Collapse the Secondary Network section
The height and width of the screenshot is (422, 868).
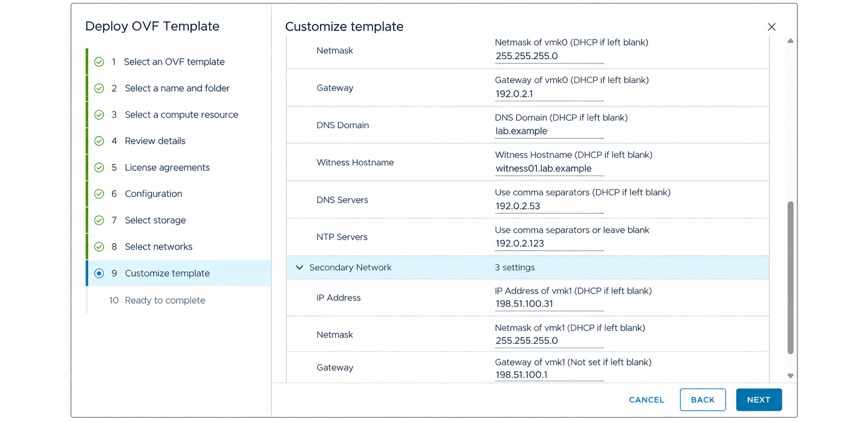tap(299, 267)
